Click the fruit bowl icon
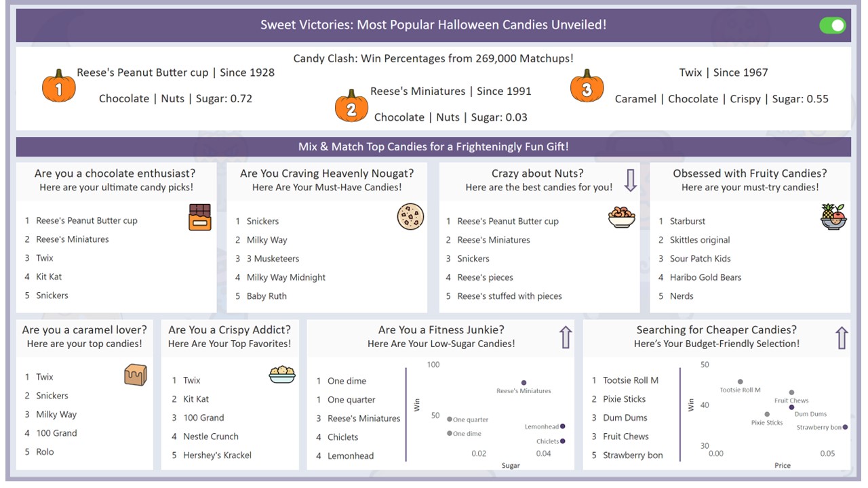Screen dimensions: 868x488 click(833, 217)
